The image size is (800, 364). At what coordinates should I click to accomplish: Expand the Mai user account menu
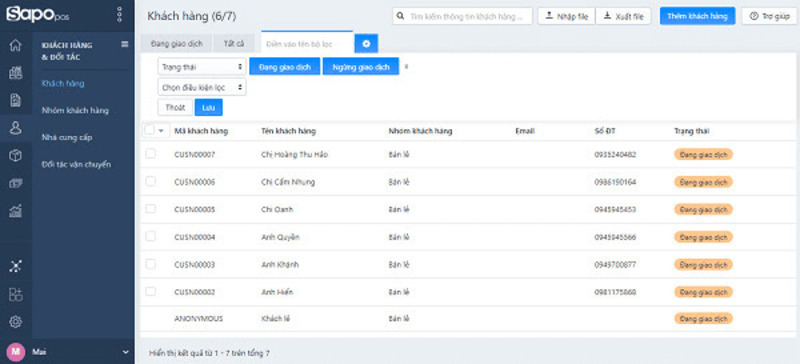point(126,352)
